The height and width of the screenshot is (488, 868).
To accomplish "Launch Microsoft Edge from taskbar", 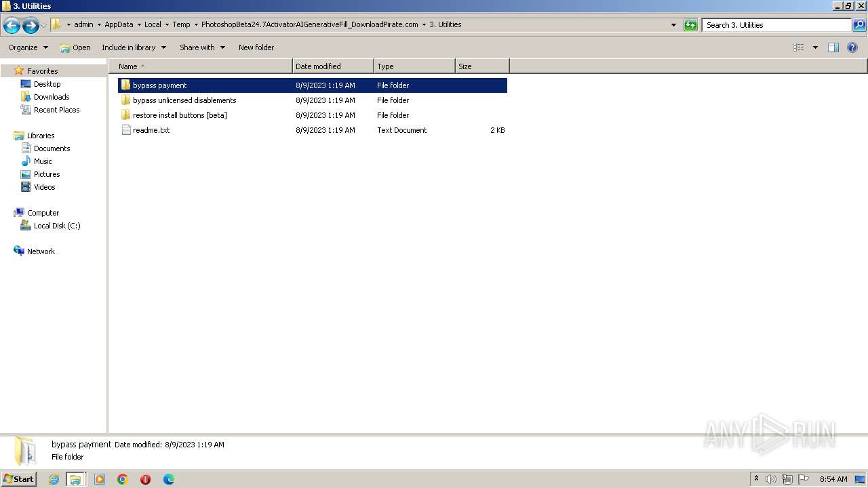I will 169,479.
